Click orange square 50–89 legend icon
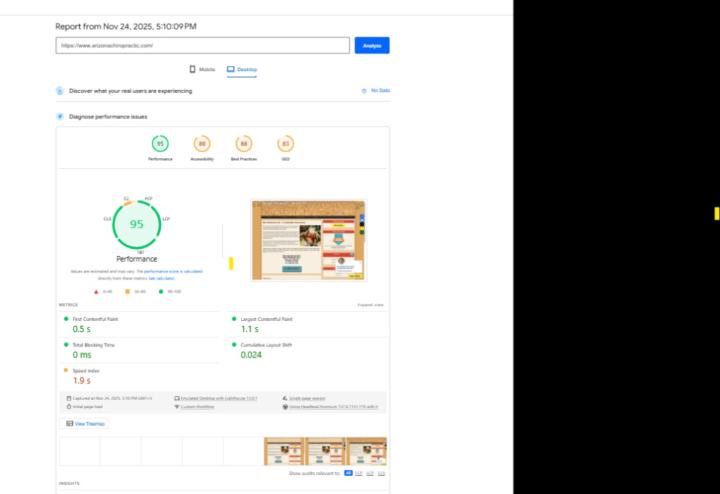 [128, 292]
